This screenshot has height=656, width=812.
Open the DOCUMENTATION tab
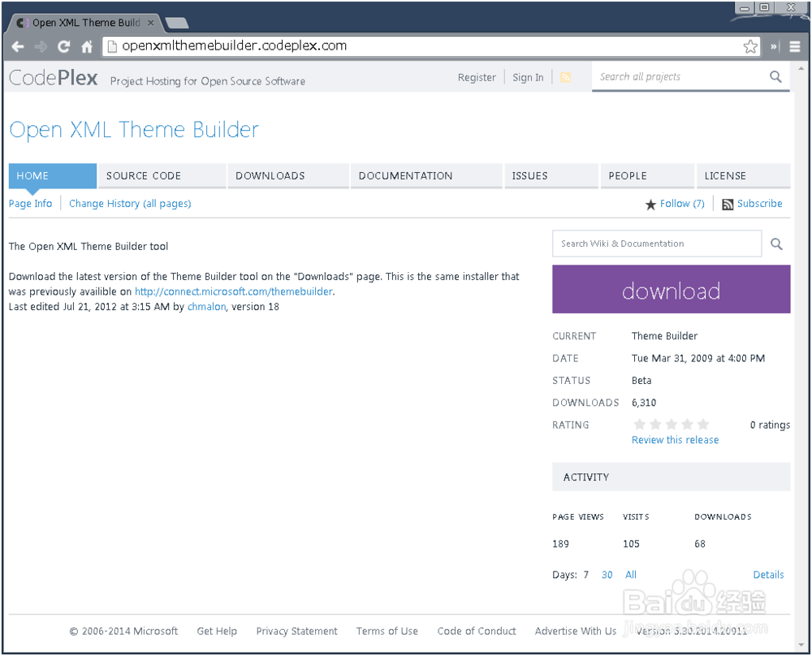click(427, 176)
